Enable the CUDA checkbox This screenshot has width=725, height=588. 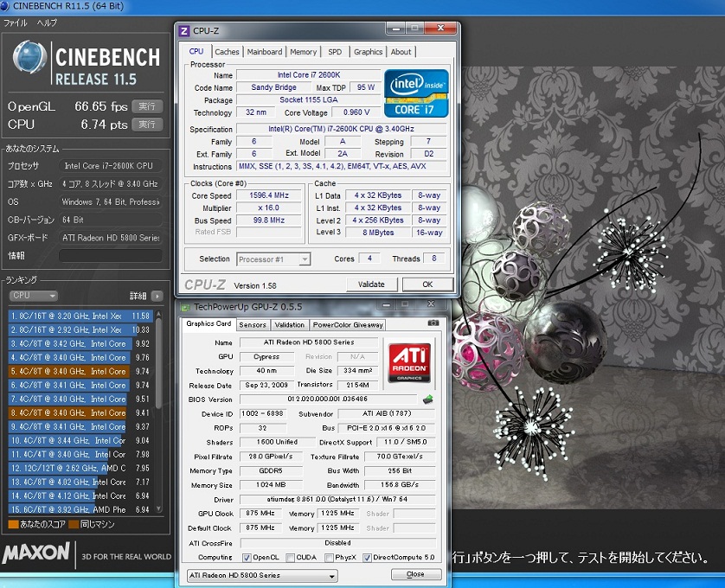click(291, 557)
